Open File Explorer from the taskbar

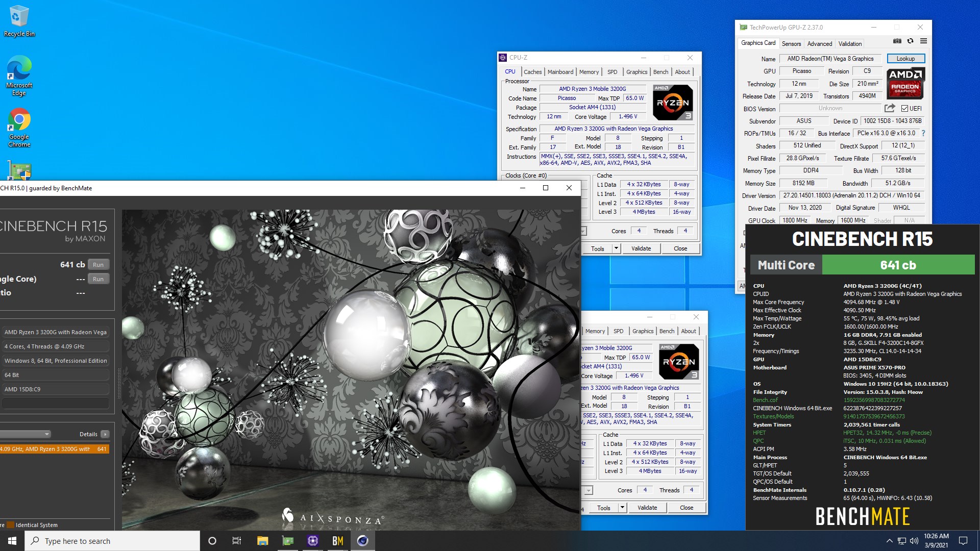tap(262, 541)
